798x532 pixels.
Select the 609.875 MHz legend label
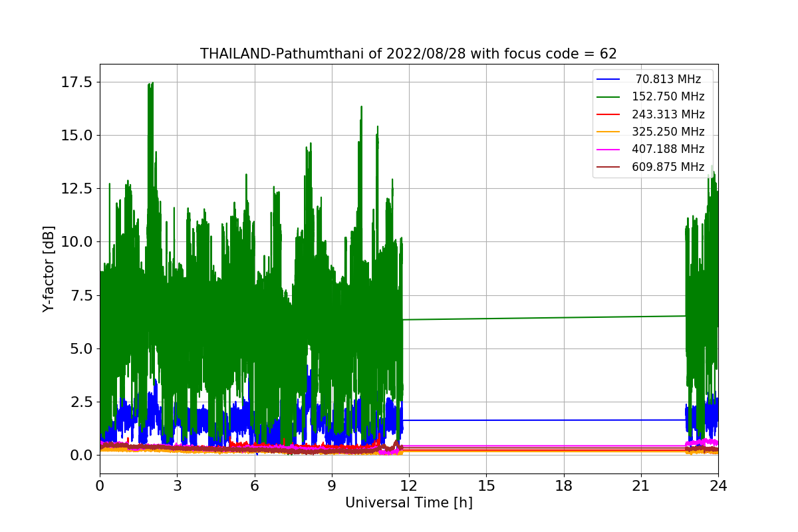pyautogui.click(x=668, y=167)
